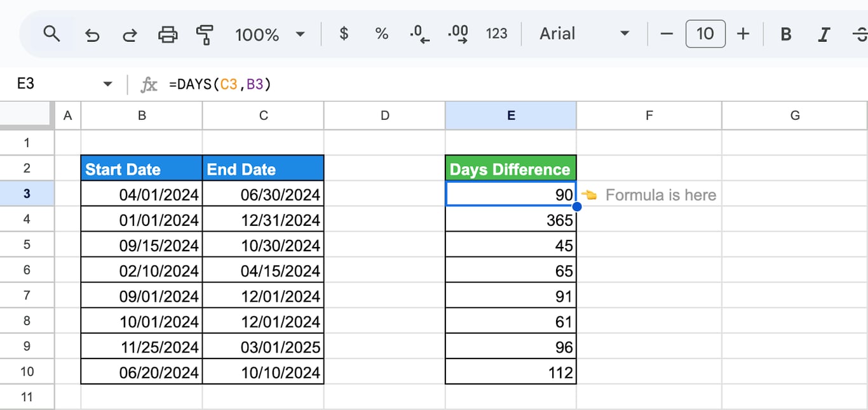Decrease font size with minus button
Viewport: 868px width, 410px height.
pyautogui.click(x=667, y=34)
